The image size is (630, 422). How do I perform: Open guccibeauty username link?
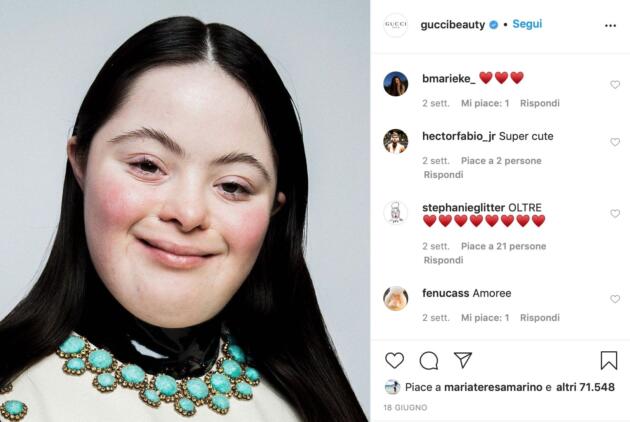453,25
